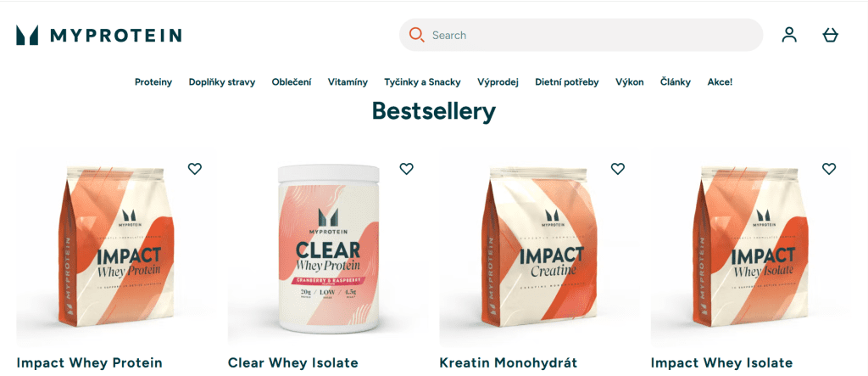868x376 pixels.
Task: Go to Tyčinky a Snacky
Action: click(x=422, y=82)
